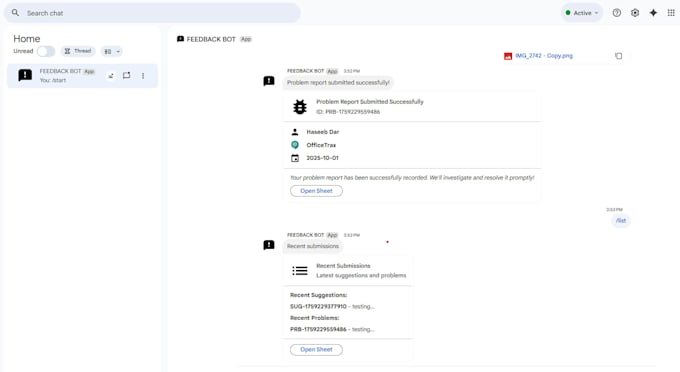The width and height of the screenshot is (680, 372).
Task: Click the 'Recent Problems:' label
Action: (x=315, y=318)
